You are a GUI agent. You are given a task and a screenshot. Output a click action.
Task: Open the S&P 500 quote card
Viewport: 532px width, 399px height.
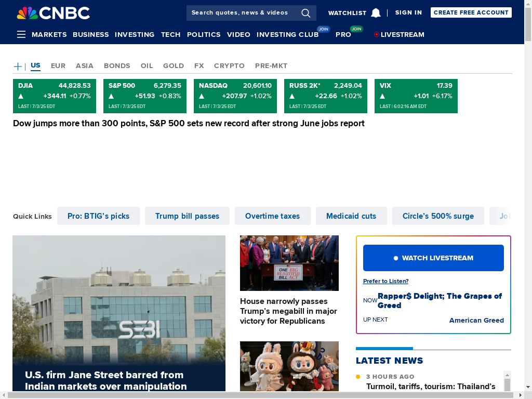[x=145, y=96]
